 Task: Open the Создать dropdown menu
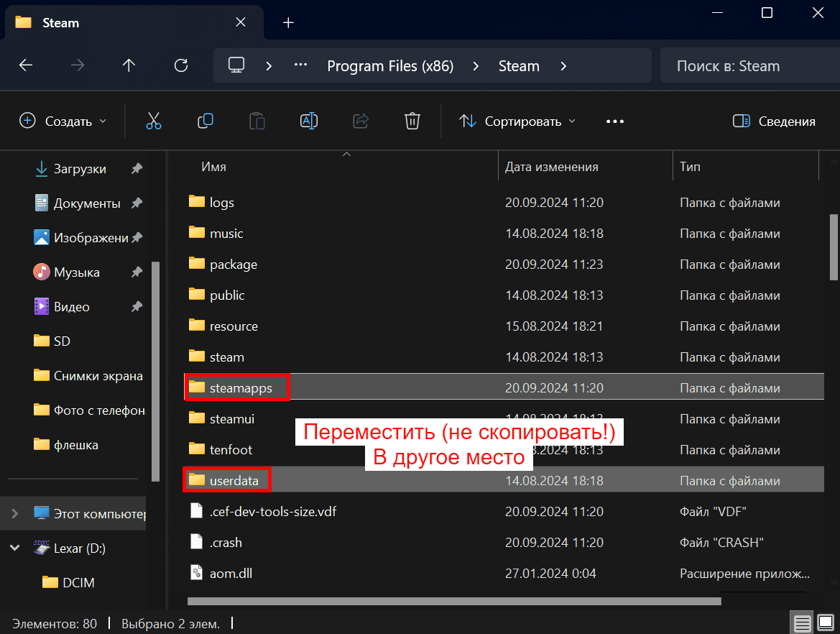(63, 121)
